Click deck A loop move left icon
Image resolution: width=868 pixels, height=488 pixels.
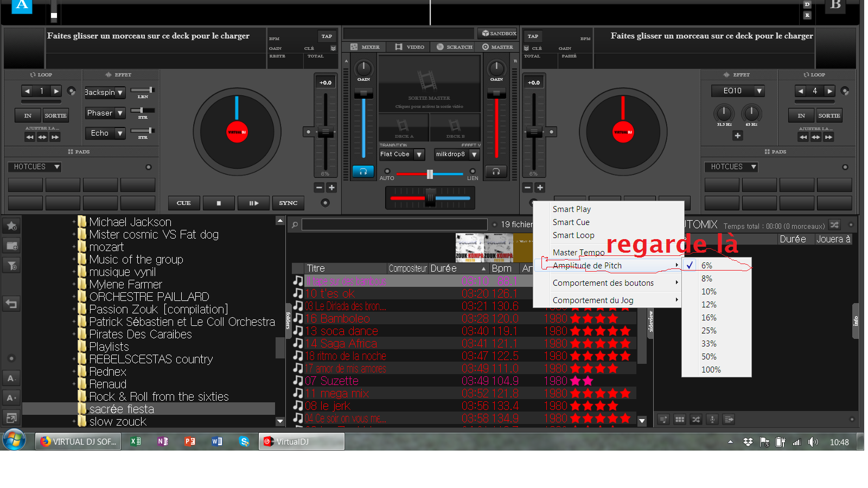click(30, 137)
